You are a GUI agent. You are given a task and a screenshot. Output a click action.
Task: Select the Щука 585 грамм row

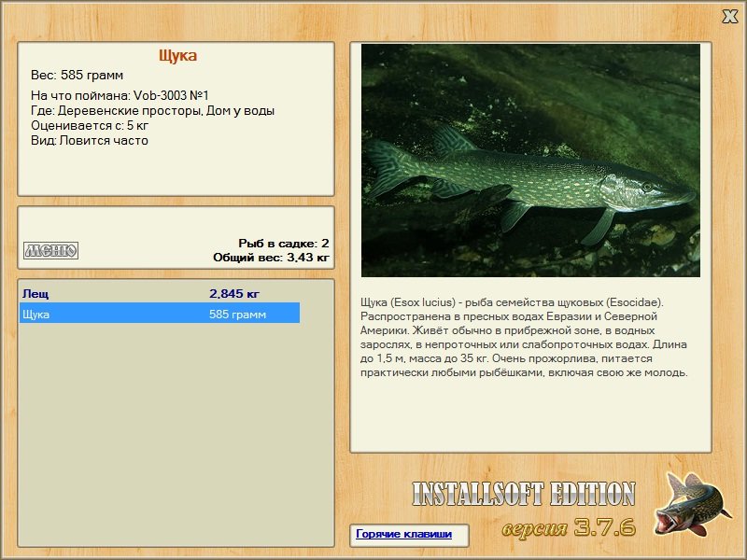click(x=160, y=314)
